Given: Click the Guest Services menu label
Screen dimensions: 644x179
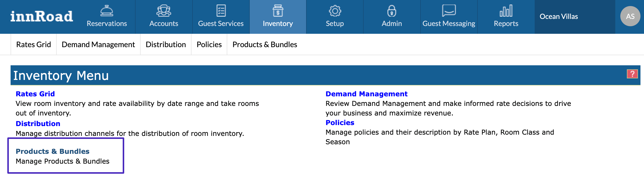Looking at the screenshot, I should coord(221,23).
